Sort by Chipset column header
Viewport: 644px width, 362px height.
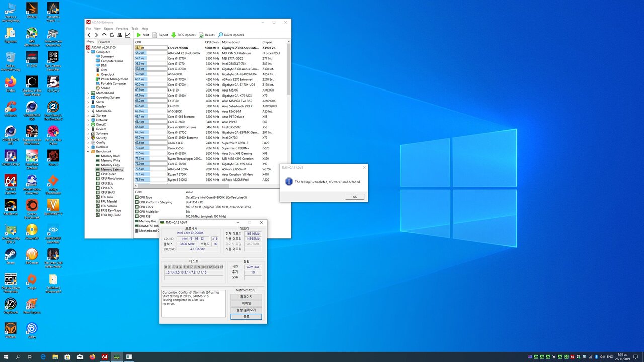pos(274,42)
